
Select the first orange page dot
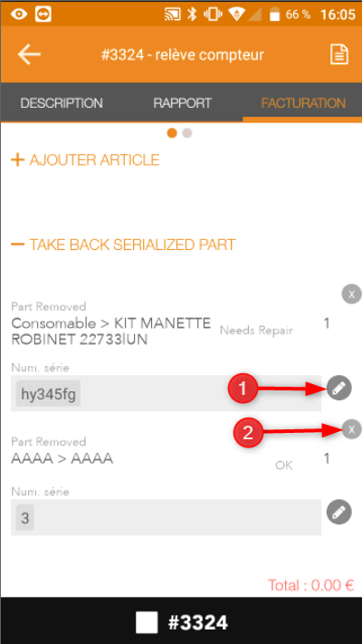[x=172, y=133]
